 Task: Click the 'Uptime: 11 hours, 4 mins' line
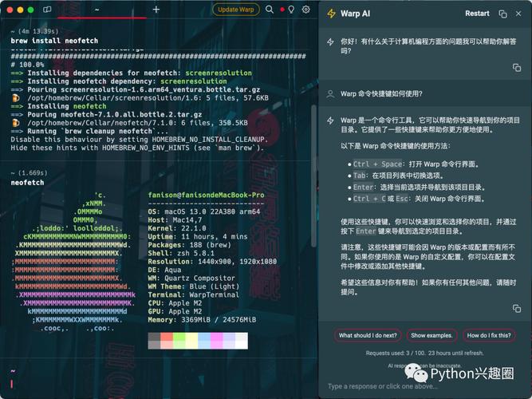(198, 237)
